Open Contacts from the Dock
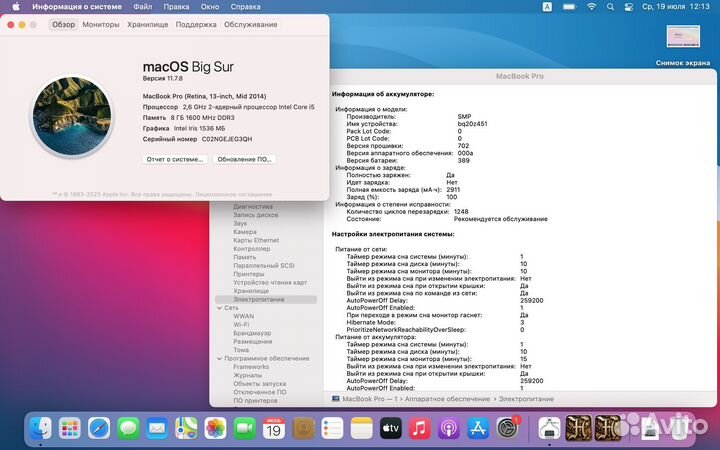720x450 pixels. point(303,428)
